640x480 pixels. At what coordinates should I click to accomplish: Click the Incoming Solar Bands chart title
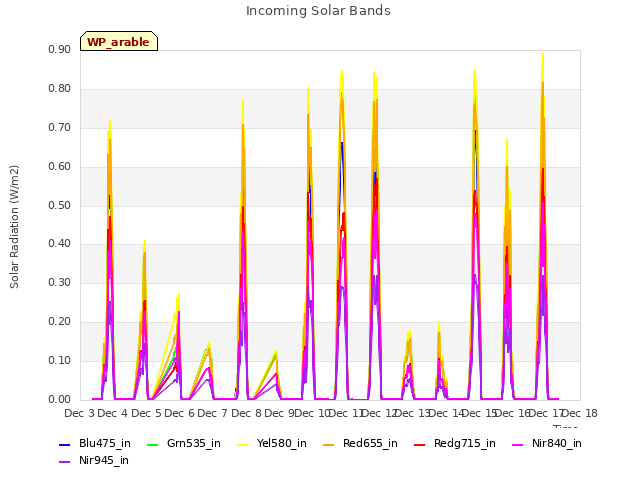tap(318, 11)
